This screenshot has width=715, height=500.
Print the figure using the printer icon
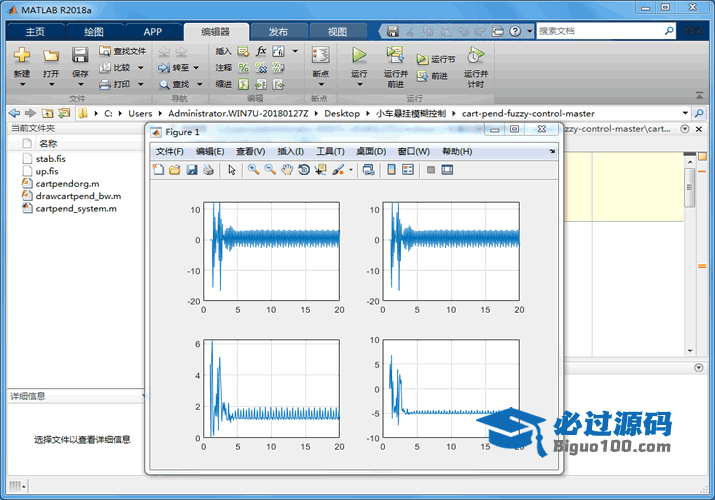click(x=208, y=170)
